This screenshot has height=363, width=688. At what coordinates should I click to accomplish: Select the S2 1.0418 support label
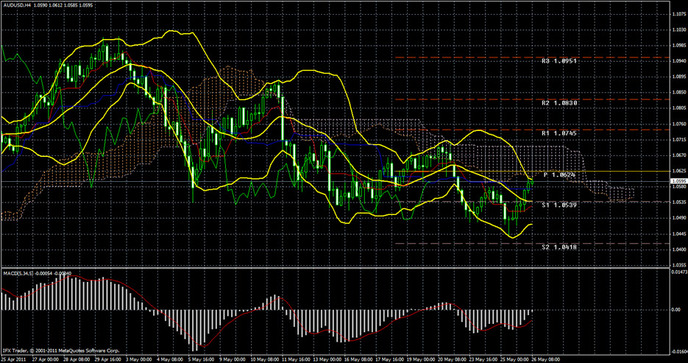coord(559,248)
